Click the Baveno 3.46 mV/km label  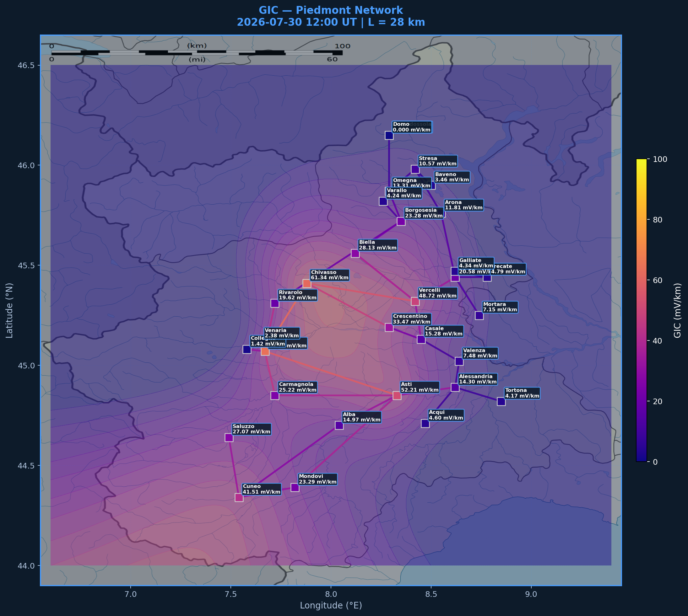(x=452, y=177)
